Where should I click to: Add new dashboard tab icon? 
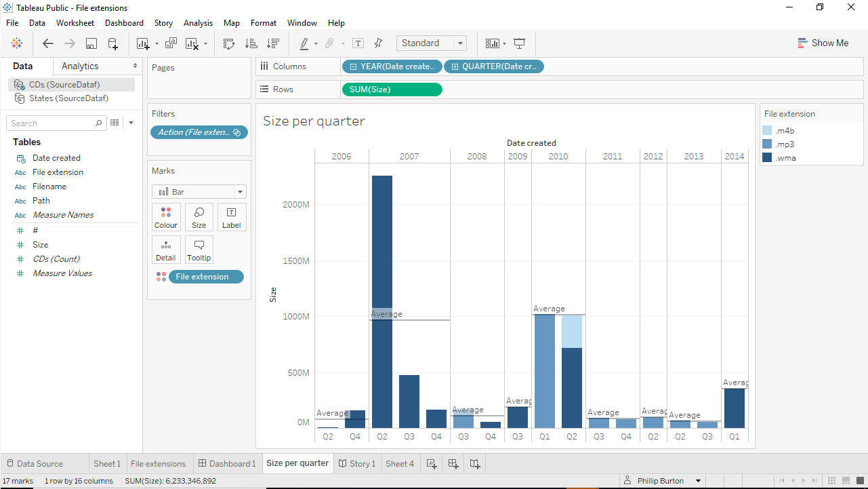[x=453, y=464]
